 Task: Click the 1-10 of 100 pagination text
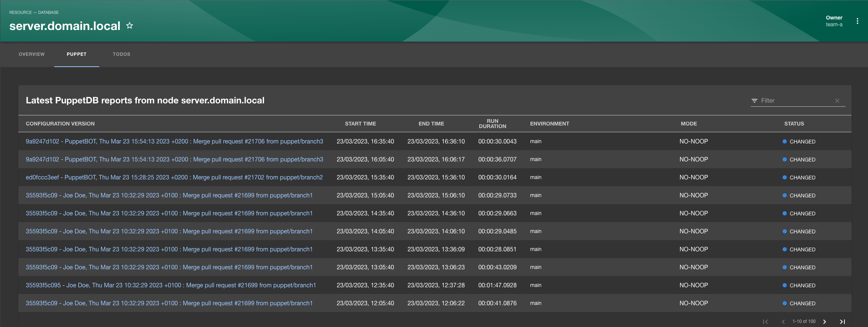pos(804,321)
